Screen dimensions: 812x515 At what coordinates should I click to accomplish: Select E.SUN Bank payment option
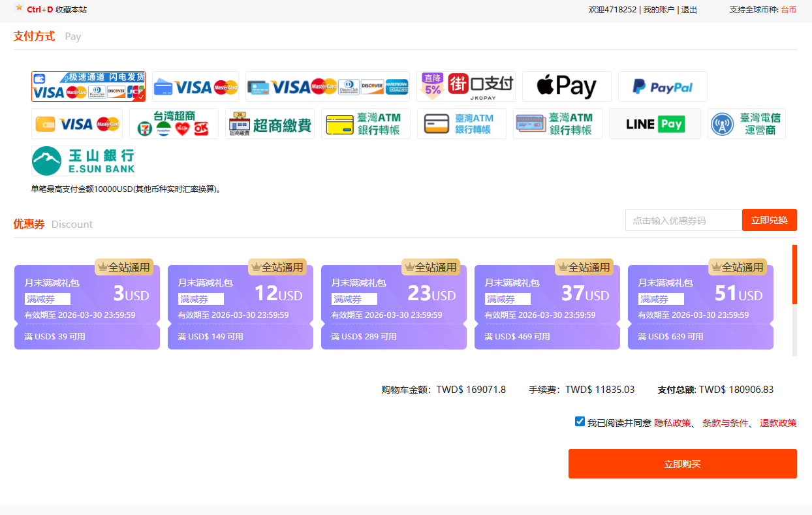(84, 161)
